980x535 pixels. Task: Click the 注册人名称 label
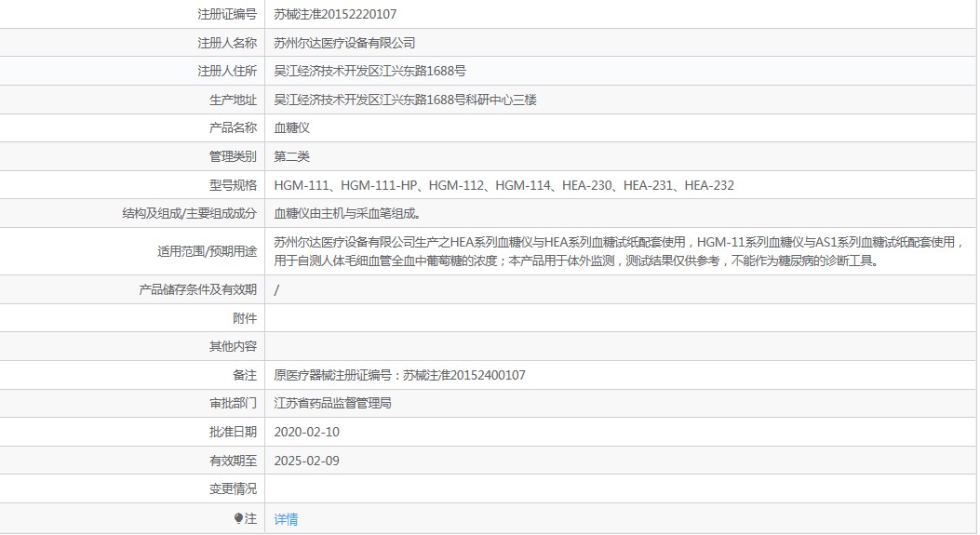[227, 43]
